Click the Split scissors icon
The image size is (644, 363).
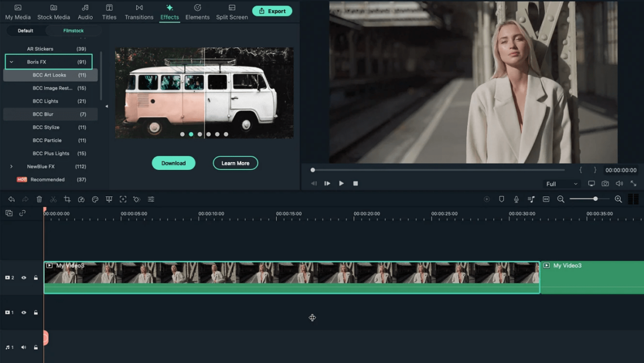54,199
